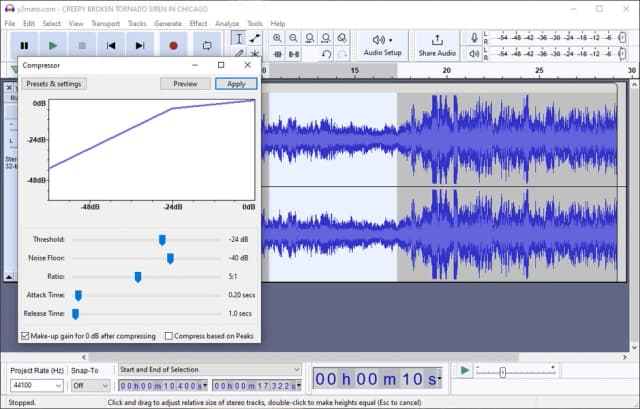Open the Audio Setup dropdown
Screen dimensions: 640x409
pos(383,45)
